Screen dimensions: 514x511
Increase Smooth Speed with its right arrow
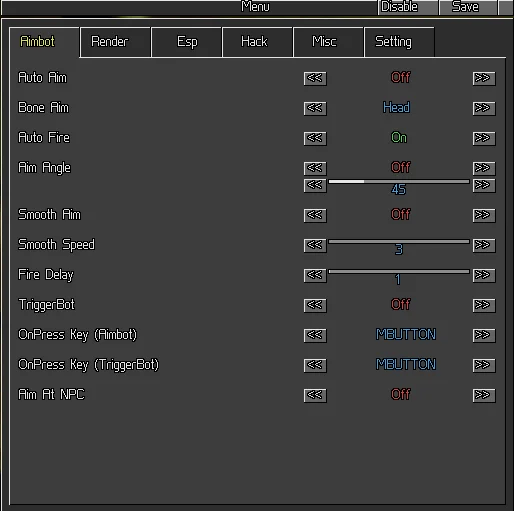[484, 245]
